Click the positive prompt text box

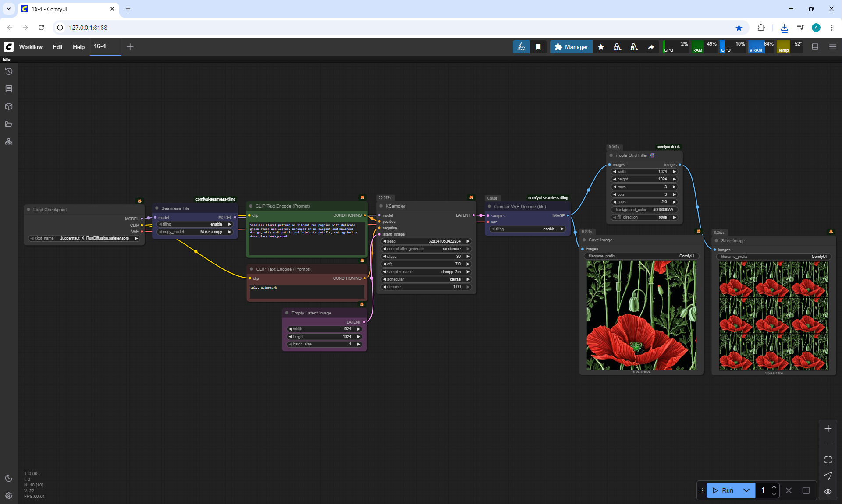[306, 239]
